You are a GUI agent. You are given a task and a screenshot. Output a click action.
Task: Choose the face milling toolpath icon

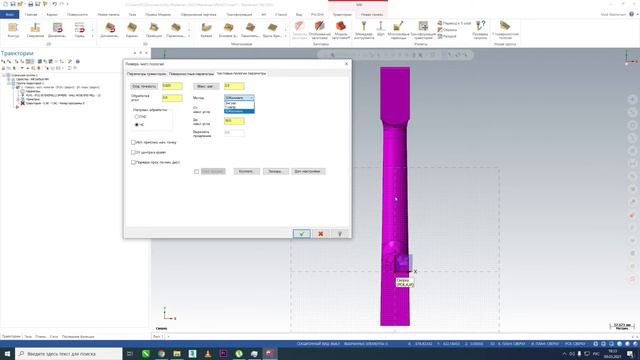(x=80, y=29)
